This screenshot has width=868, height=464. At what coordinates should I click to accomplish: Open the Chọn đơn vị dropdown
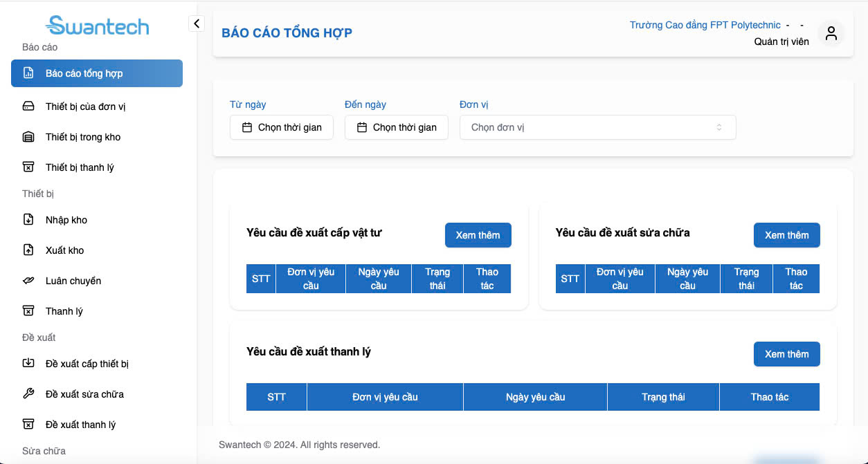tap(597, 127)
